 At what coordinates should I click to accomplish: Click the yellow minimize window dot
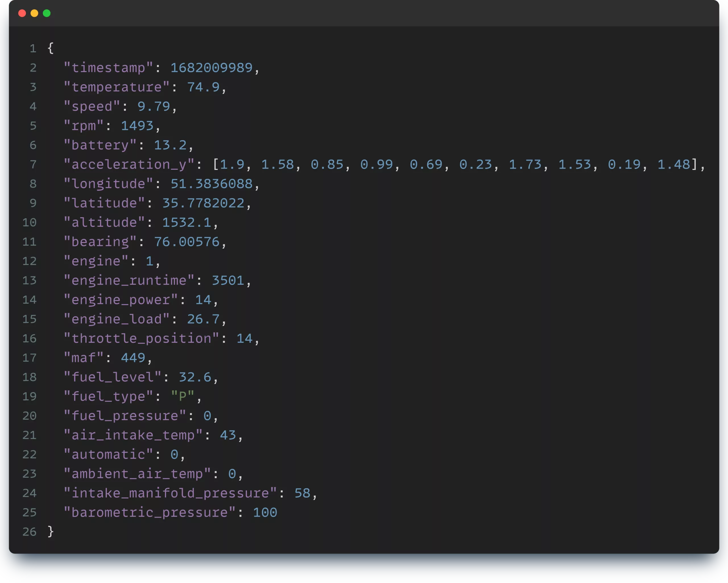pyautogui.click(x=34, y=13)
